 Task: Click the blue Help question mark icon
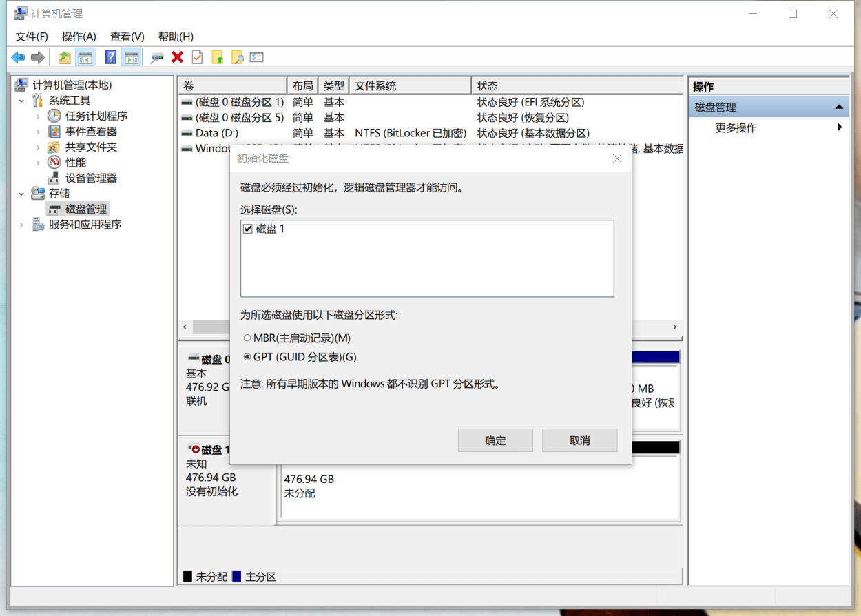pyautogui.click(x=110, y=58)
